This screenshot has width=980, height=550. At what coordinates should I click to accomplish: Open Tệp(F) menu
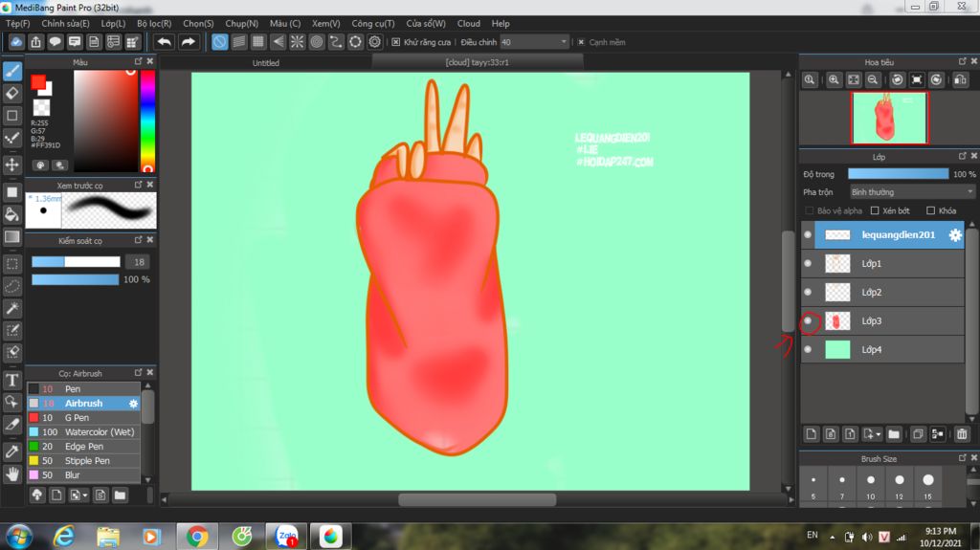[17, 23]
